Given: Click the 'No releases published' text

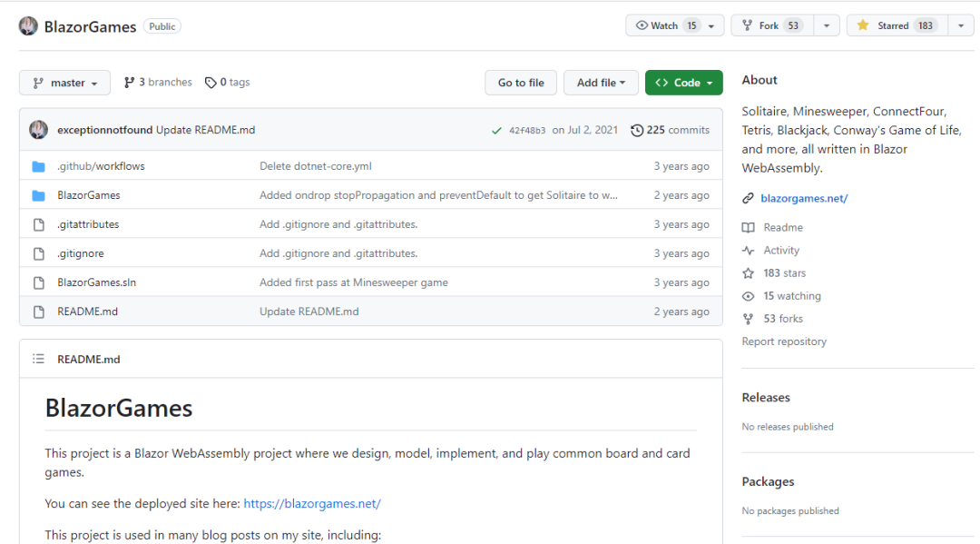Looking at the screenshot, I should [788, 427].
